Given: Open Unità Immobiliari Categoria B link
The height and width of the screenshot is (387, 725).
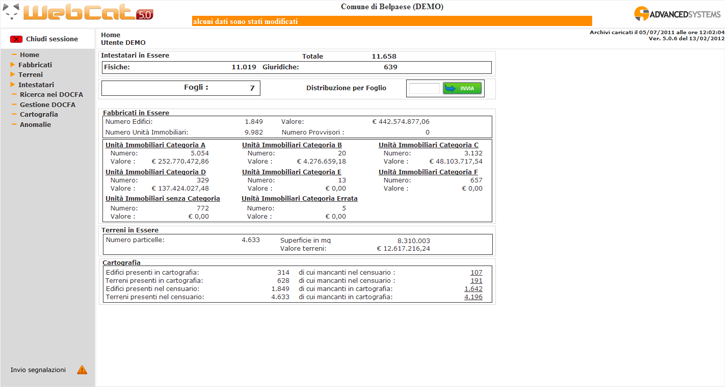Looking at the screenshot, I should pos(292,145).
